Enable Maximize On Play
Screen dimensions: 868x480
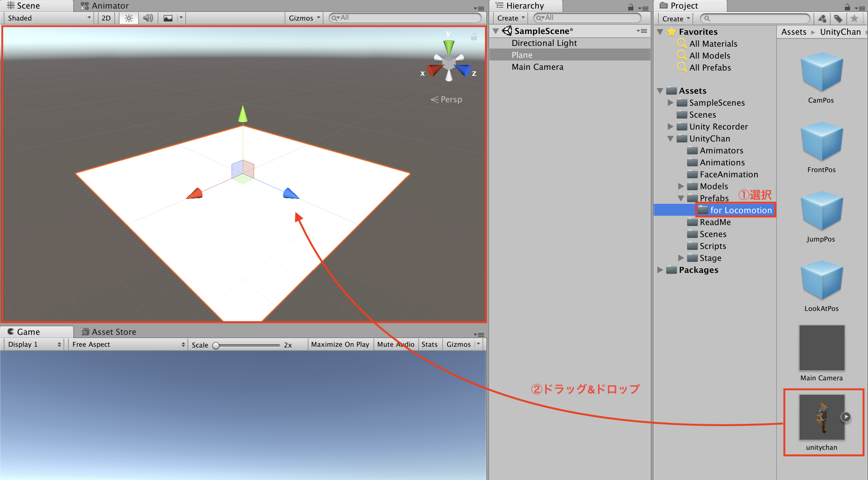point(340,344)
